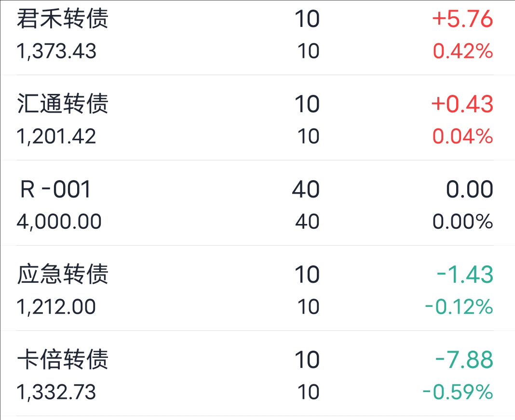The height and width of the screenshot is (420, 515).
Task: Tap the +5.76 profit value
Action: (462, 19)
